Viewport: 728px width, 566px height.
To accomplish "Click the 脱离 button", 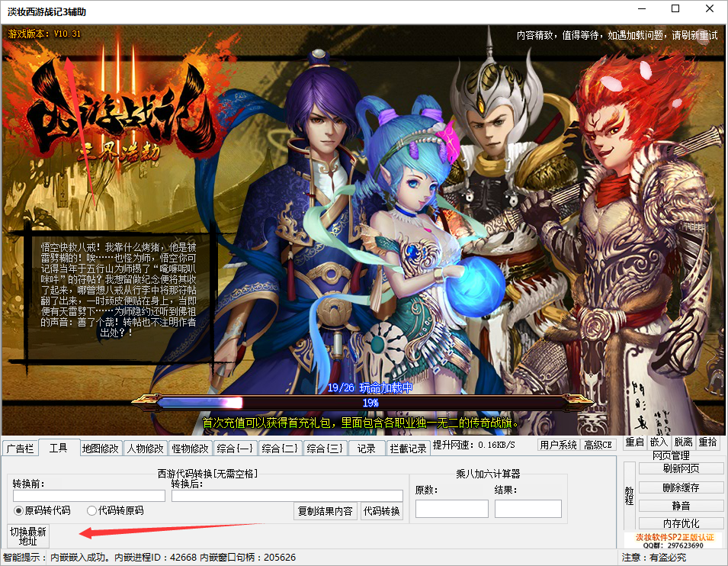I will pyautogui.click(x=683, y=442).
